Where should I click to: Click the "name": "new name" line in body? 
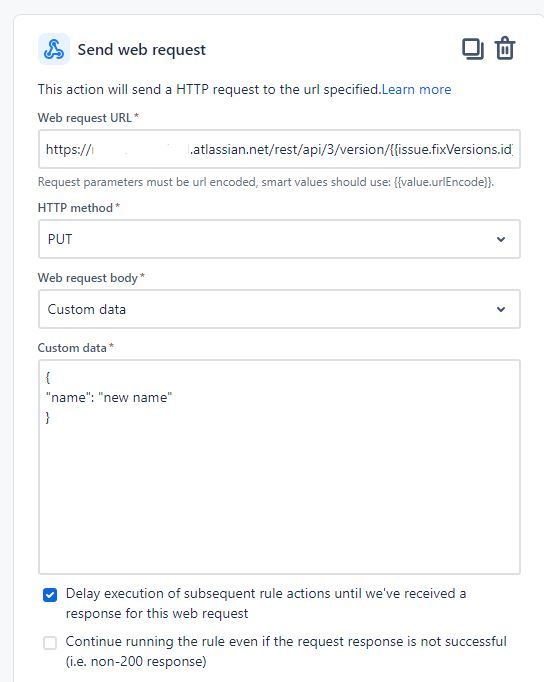109,397
